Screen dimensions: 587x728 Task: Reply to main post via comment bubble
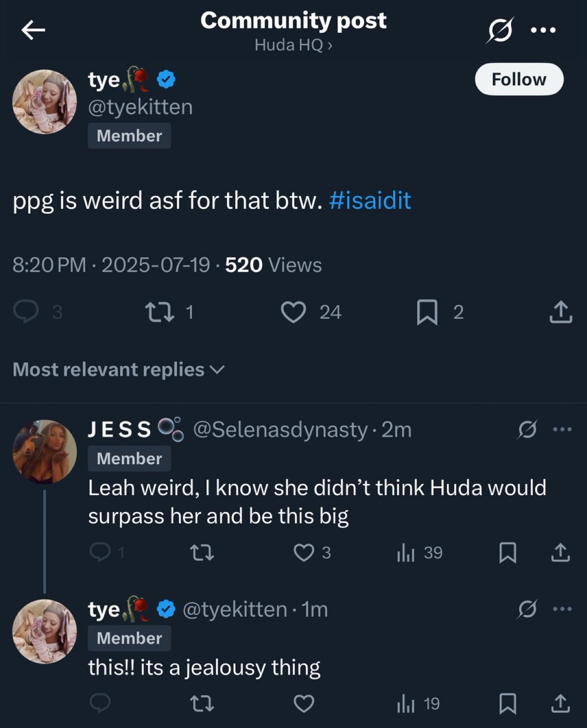(26, 312)
